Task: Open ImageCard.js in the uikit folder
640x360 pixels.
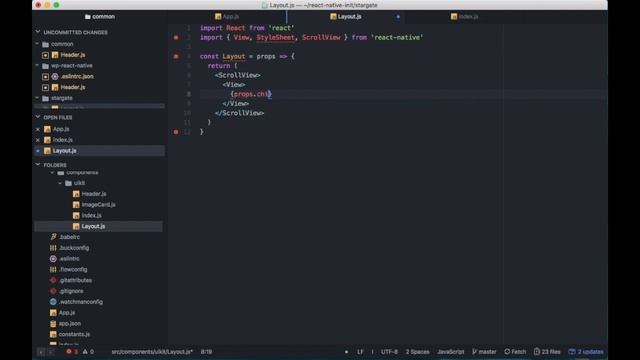Action: (98, 204)
